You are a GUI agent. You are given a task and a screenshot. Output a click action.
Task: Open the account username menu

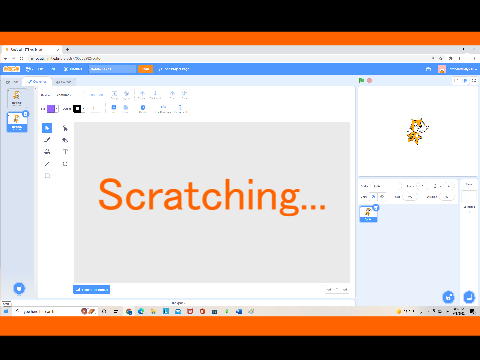coord(463,69)
